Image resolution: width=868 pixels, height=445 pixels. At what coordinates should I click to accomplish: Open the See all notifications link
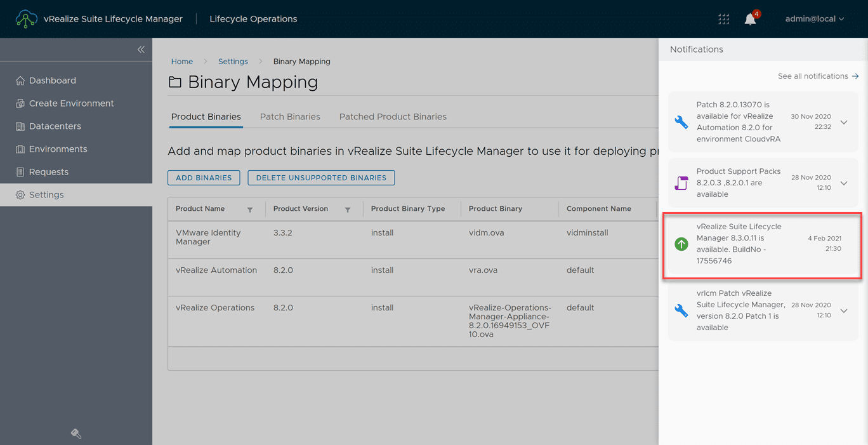(818, 76)
